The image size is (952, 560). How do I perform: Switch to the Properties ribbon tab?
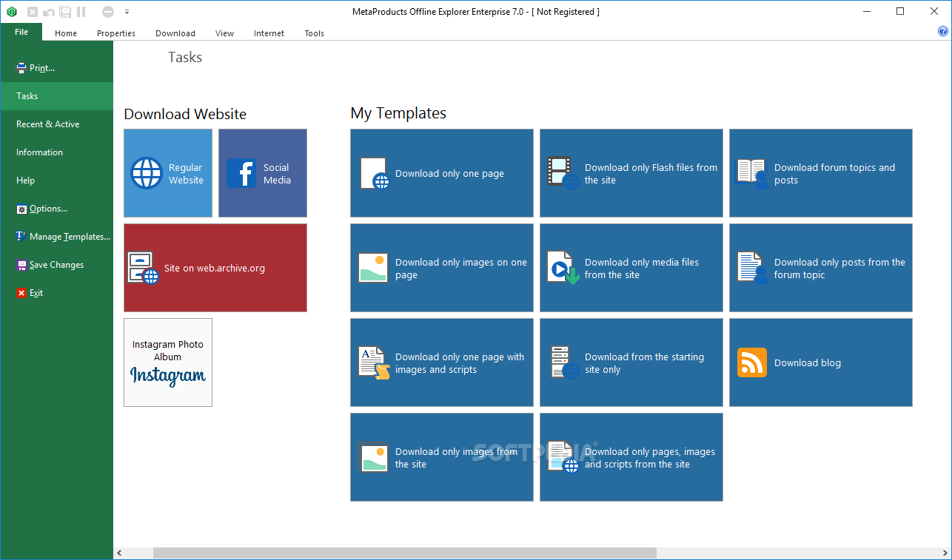click(x=116, y=33)
